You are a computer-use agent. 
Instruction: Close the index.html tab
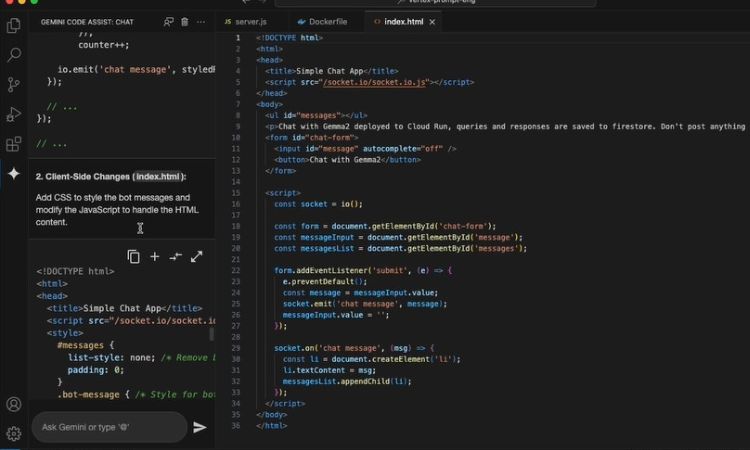[x=432, y=22]
